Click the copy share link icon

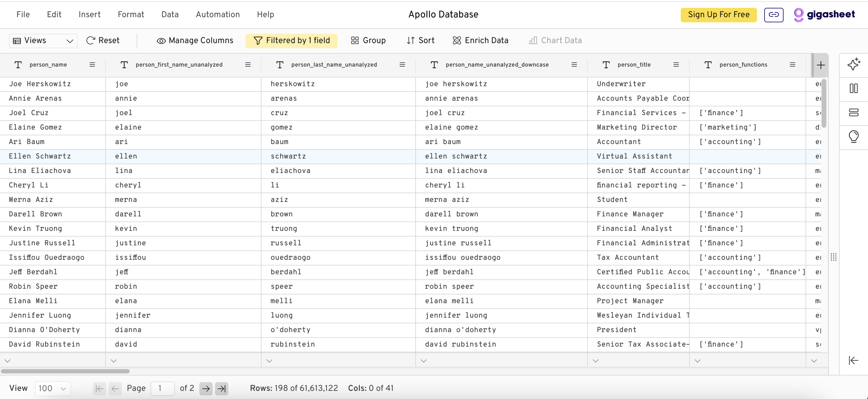pyautogui.click(x=774, y=14)
